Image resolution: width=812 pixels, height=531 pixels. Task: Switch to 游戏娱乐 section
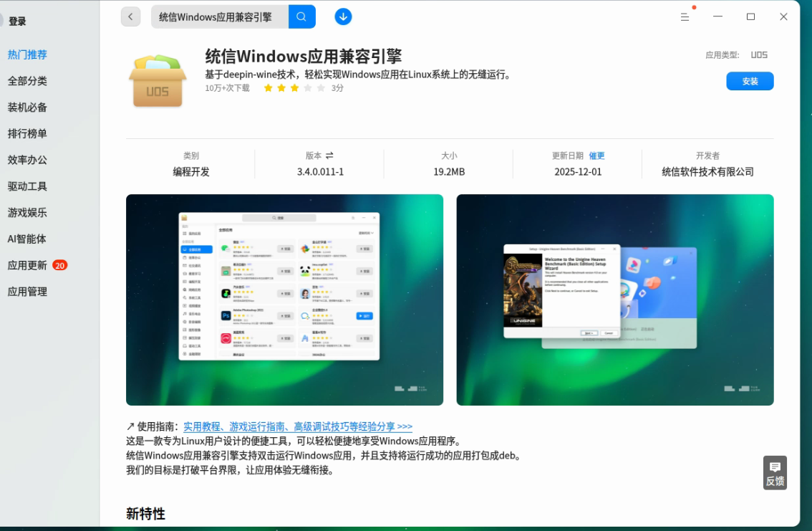pos(27,213)
